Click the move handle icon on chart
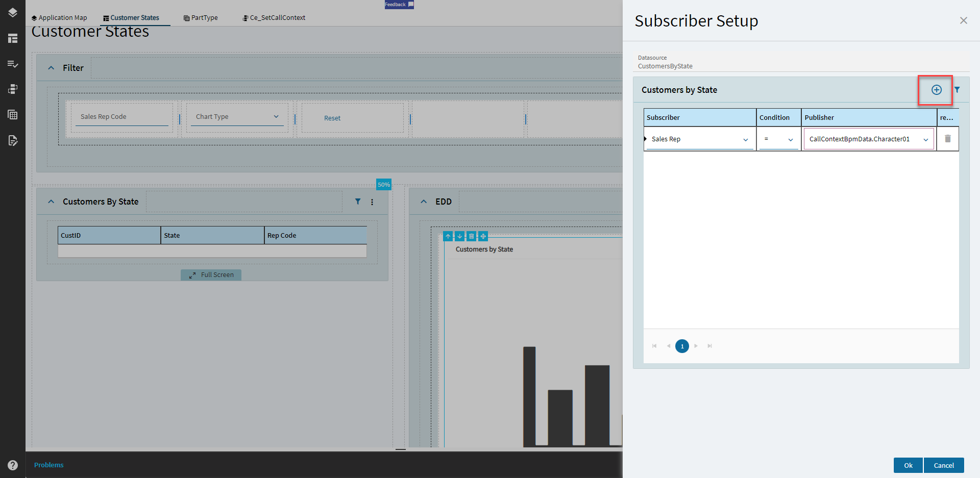980x478 pixels. [x=483, y=236]
